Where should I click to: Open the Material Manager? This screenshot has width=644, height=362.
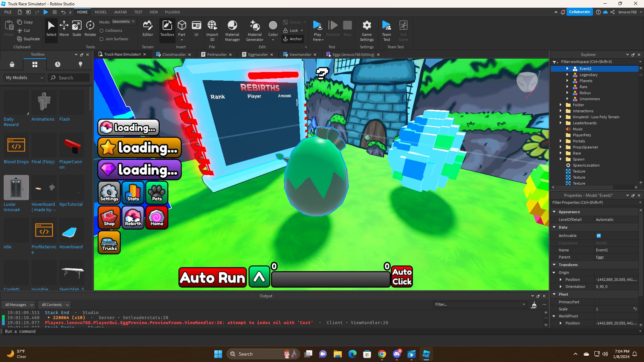pos(232,30)
